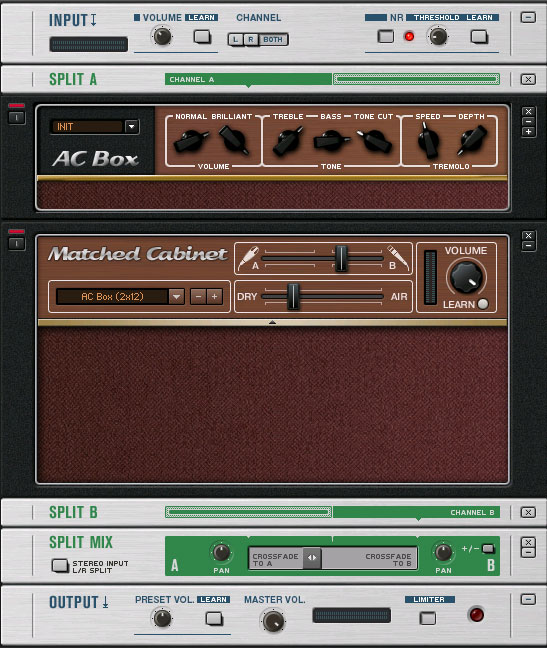This screenshot has height=648, width=547.
Task: Click the Input level meter display
Action: click(x=88, y=44)
